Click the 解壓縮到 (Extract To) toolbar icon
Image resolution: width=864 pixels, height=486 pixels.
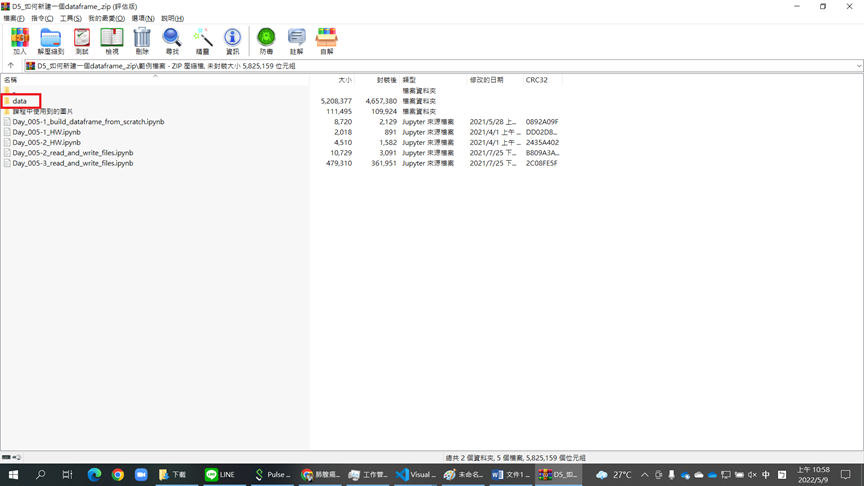coord(51,41)
